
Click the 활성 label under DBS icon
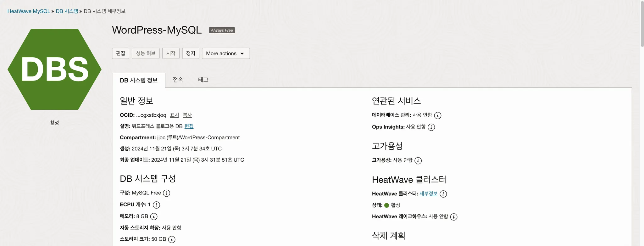pyautogui.click(x=54, y=123)
